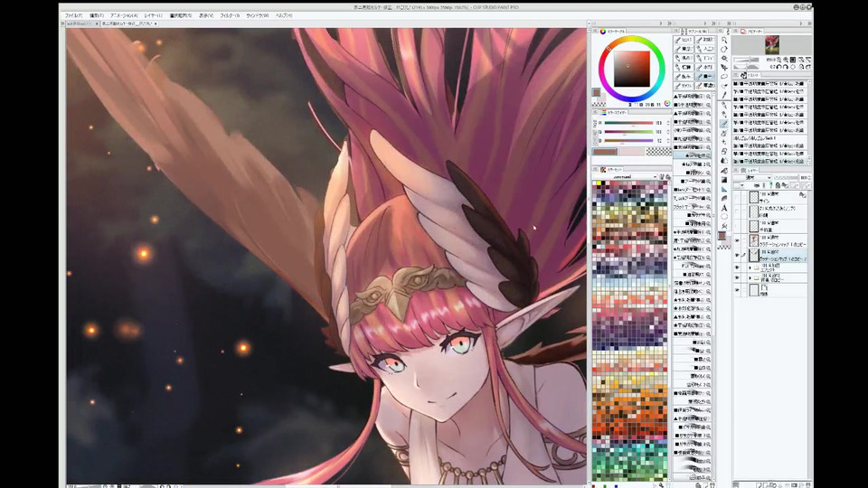Open the アニメーション(A) menu
The image size is (868, 488).
[124, 15]
